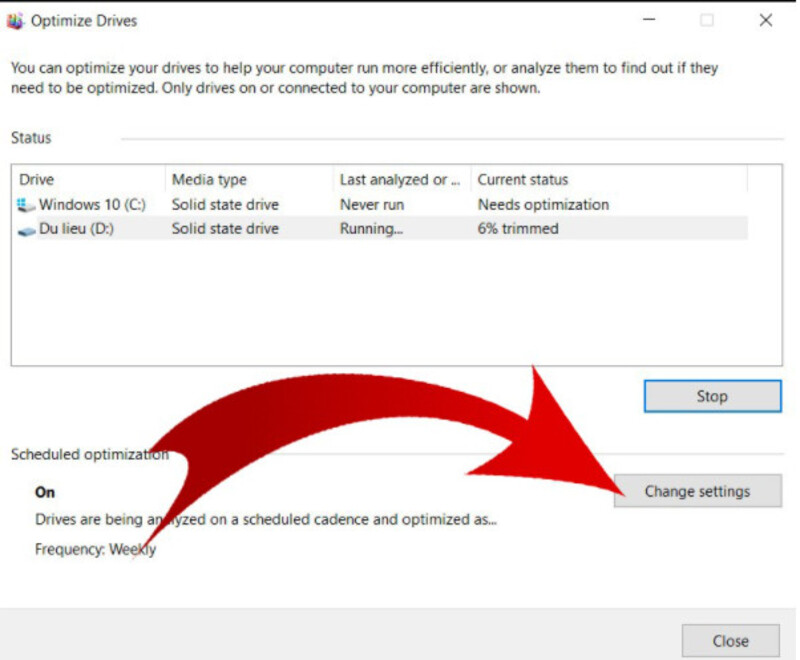Stop the running optimization

(712, 396)
